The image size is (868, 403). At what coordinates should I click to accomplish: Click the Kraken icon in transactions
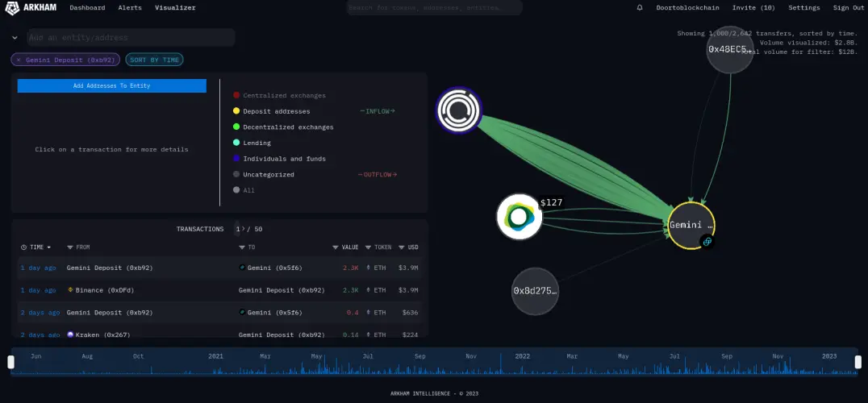coord(70,334)
